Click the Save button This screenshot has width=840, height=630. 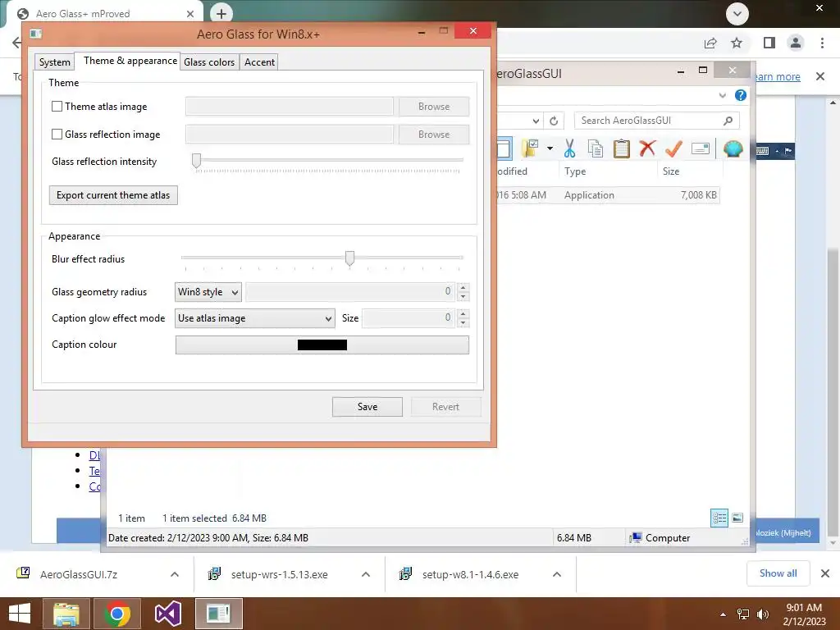(367, 407)
